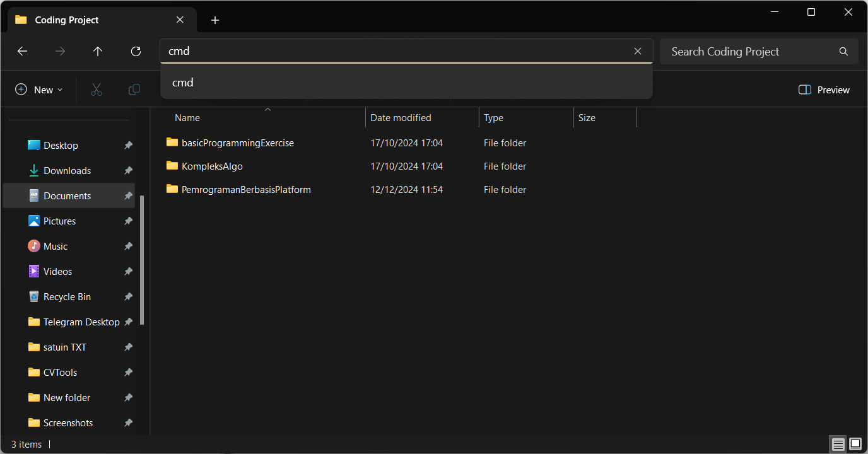Navigate up one folder level
The height and width of the screenshot is (454, 868).
98,52
